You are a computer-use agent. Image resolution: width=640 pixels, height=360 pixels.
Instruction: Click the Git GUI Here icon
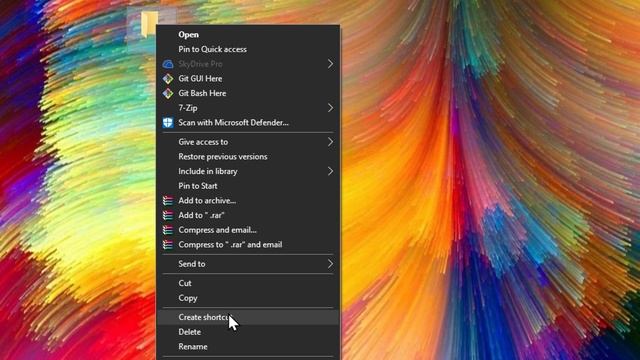pyautogui.click(x=168, y=79)
